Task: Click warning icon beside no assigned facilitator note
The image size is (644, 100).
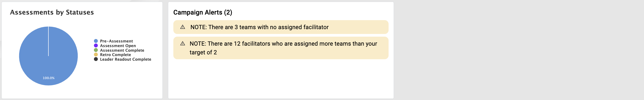Action: click(x=183, y=27)
